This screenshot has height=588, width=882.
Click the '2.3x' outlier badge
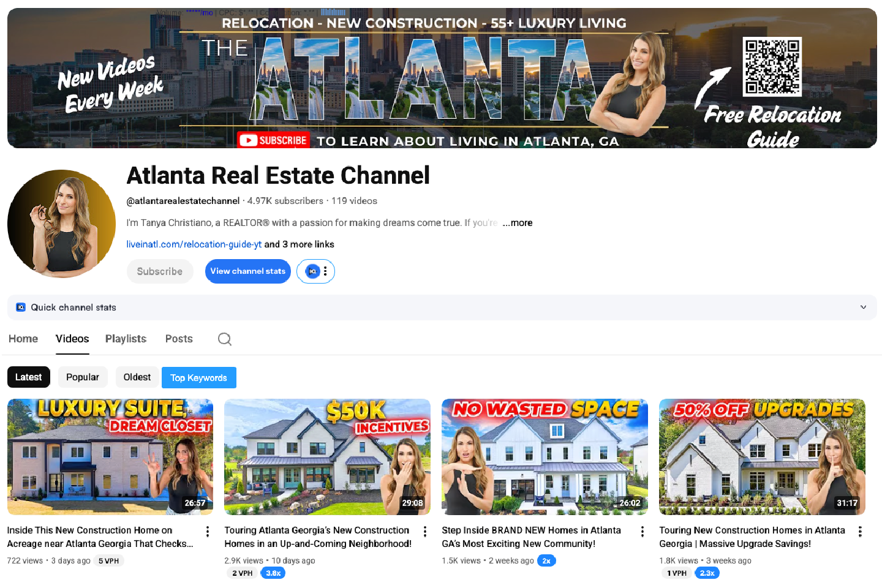707,573
